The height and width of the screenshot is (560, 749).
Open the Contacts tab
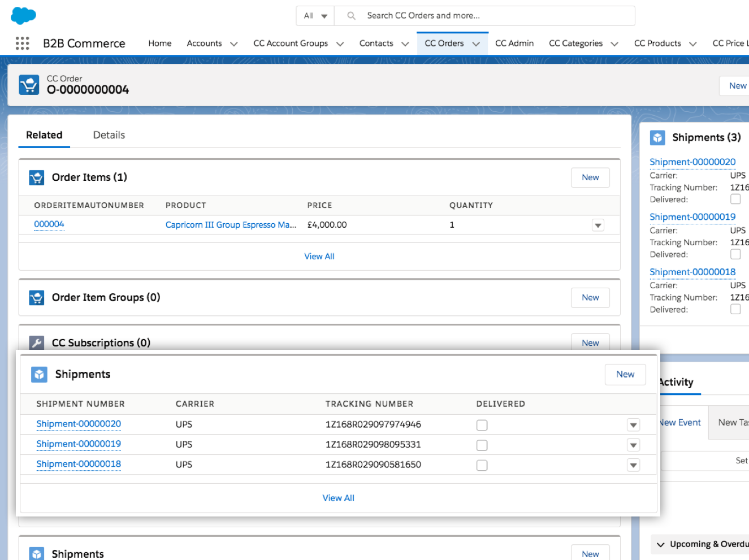tap(376, 44)
